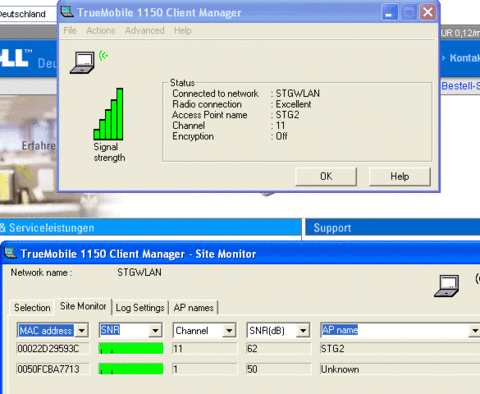Click the OK button
The image size is (480, 394).
point(326,176)
